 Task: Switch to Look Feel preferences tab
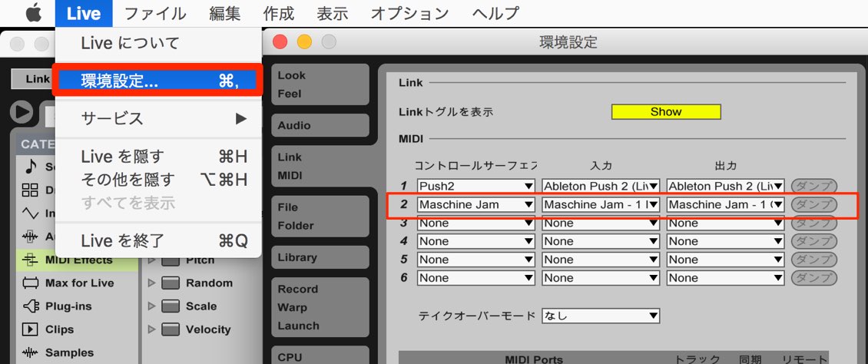point(320,84)
